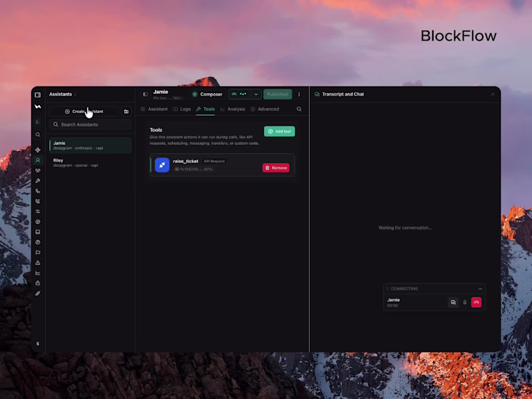Open the squads group icon in rail

[38, 170]
